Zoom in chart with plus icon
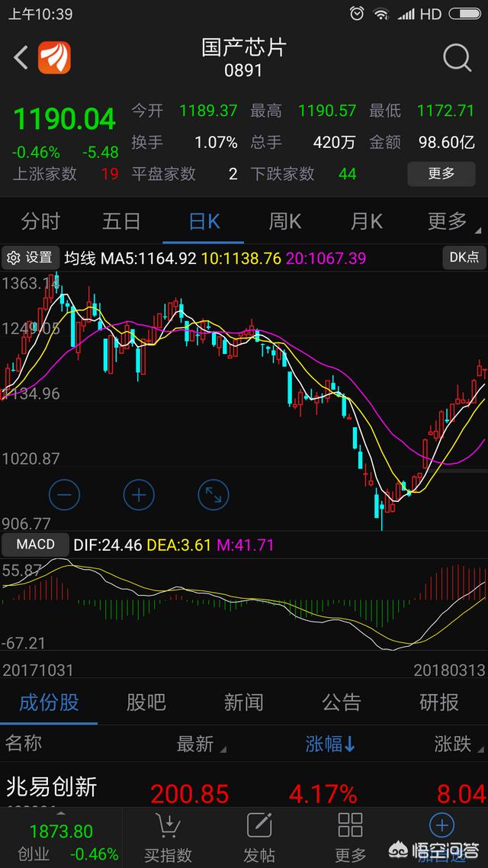Viewport: 488px width, 868px height. [139, 495]
